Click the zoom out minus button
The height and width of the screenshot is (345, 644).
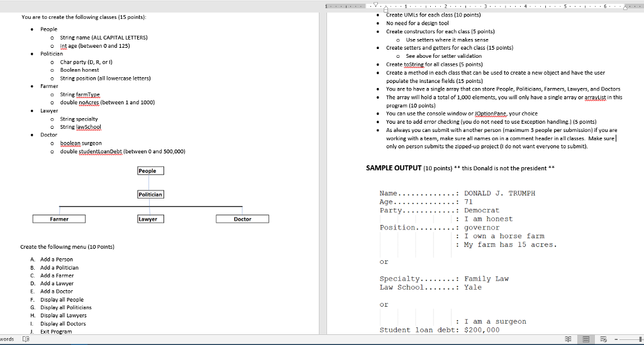pos(616,339)
